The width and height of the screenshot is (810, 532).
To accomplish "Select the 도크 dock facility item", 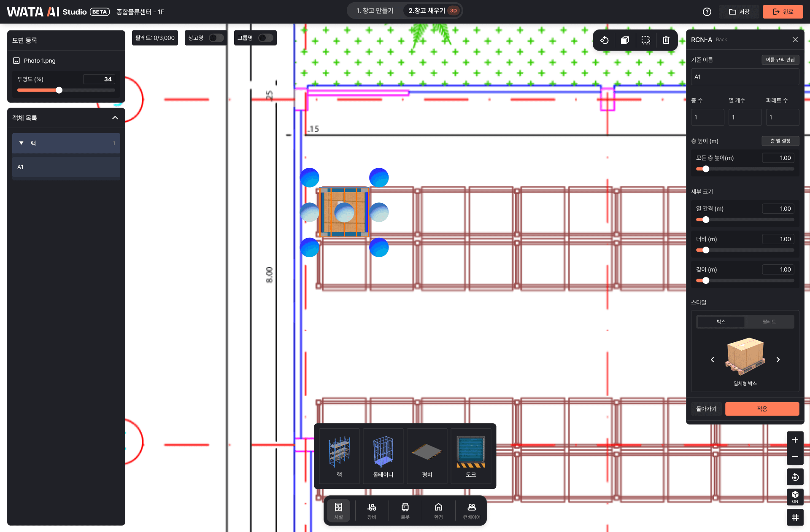I will (x=471, y=456).
